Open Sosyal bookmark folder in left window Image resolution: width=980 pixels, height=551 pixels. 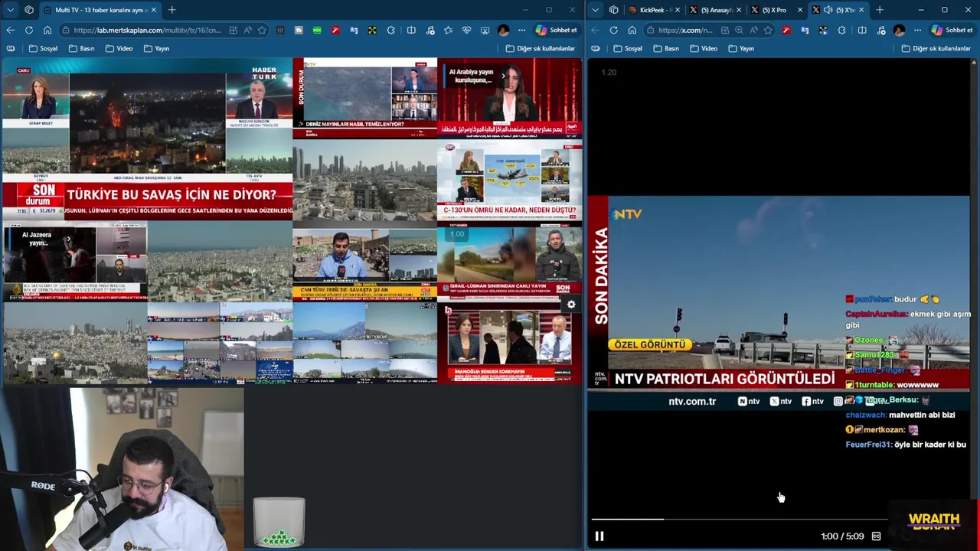43,48
